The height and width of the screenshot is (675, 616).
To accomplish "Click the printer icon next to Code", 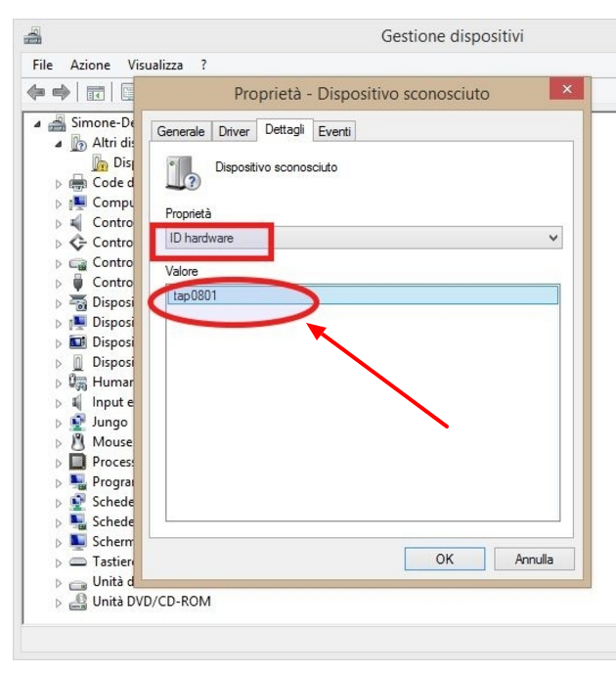I will 78,183.
